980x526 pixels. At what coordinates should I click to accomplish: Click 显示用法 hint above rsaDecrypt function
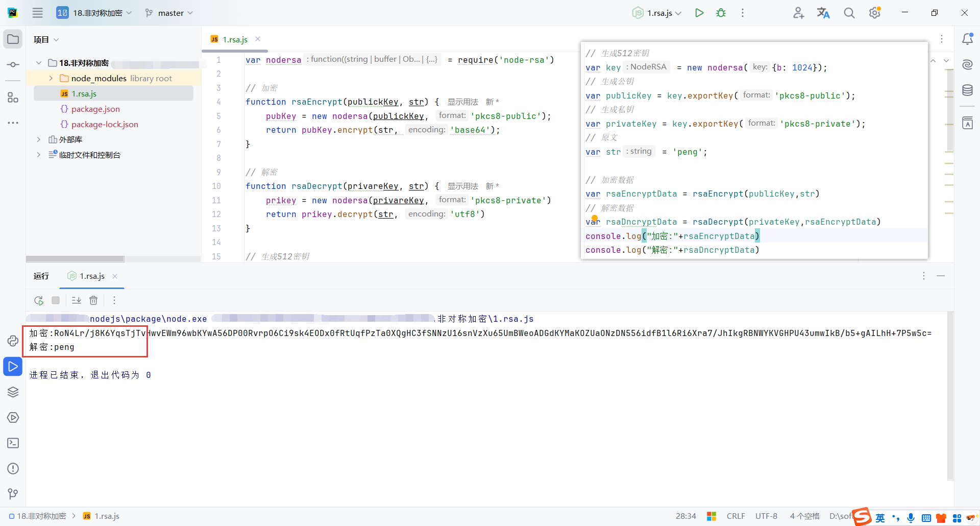463,186
